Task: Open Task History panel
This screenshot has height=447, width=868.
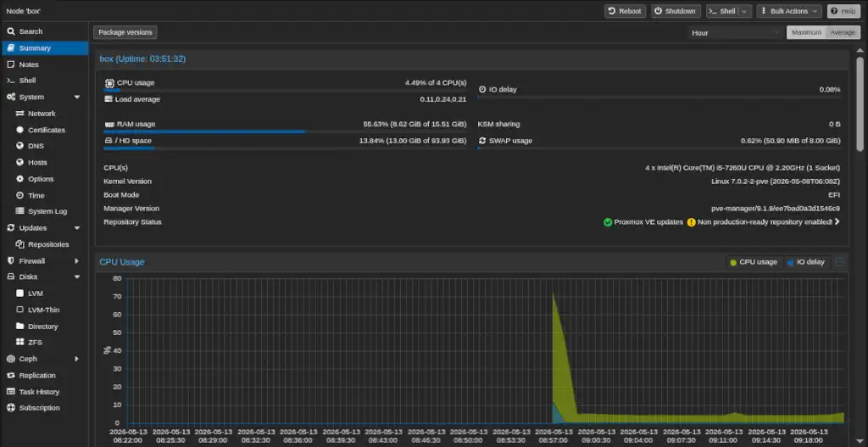Action: pos(45,392)
